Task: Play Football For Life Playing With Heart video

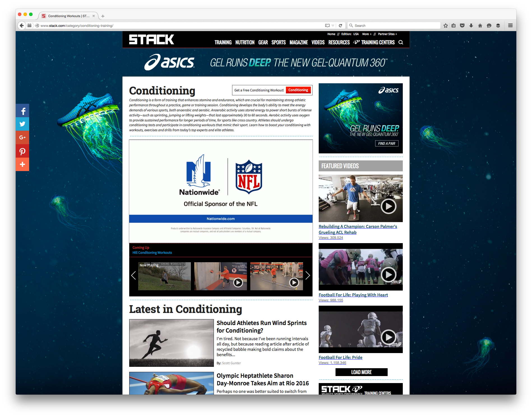Action: click(x=388, y=275)
